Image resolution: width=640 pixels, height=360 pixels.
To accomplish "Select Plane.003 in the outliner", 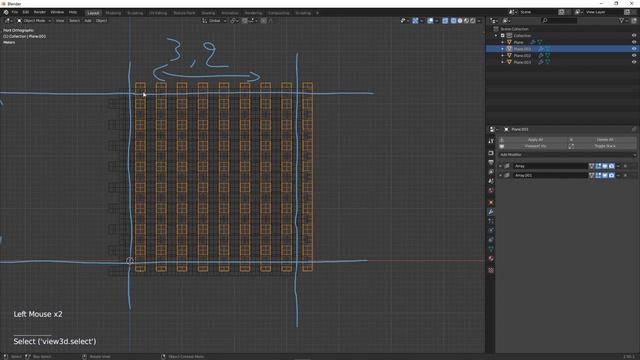I will point(522,62).
